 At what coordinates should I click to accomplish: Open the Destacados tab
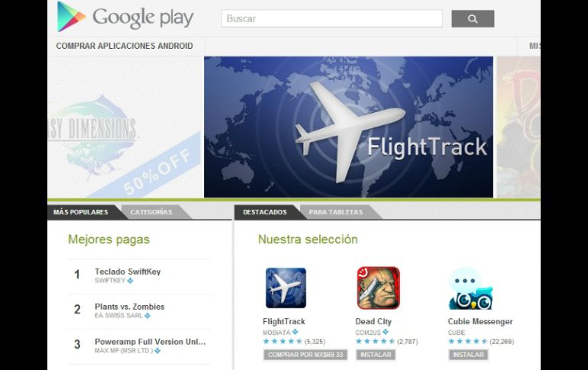[x=265, y=212]
